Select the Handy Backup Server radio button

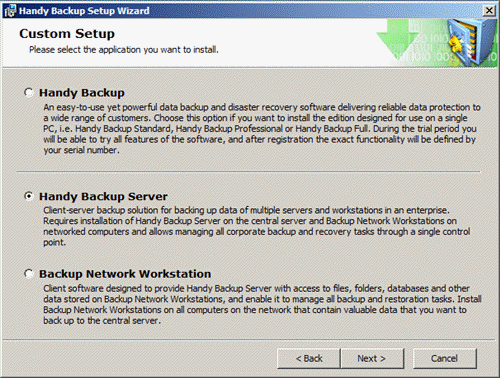point(29,196)
